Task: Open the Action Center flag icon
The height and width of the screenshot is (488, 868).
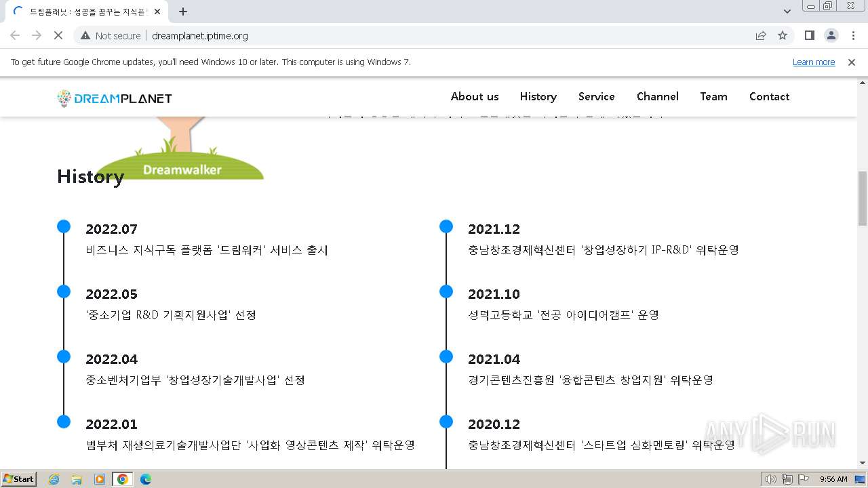Action: tap(803, 479)
